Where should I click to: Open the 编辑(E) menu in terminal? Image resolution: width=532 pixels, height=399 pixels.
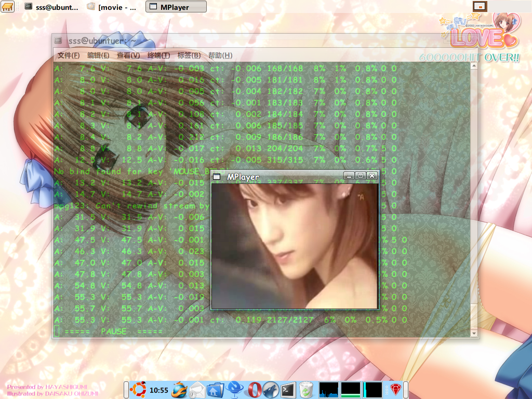98,55
